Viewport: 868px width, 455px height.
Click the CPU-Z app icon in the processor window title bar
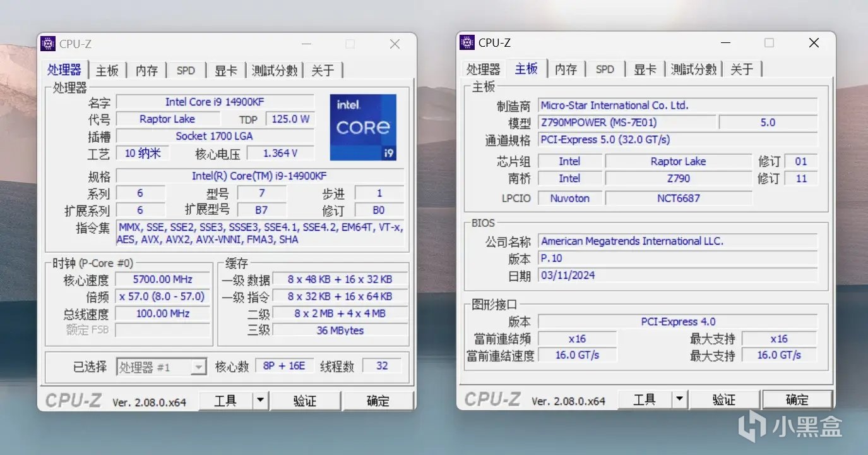tap(48, 44)
